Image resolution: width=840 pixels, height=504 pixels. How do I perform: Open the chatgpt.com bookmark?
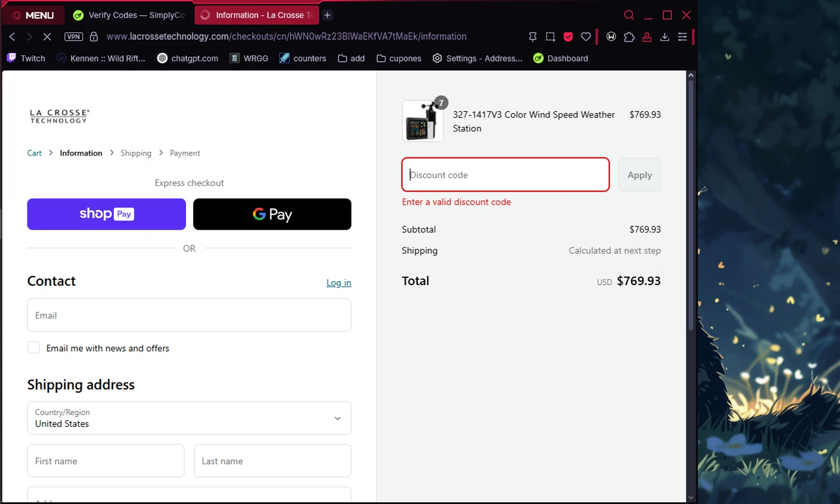[188, 58]
